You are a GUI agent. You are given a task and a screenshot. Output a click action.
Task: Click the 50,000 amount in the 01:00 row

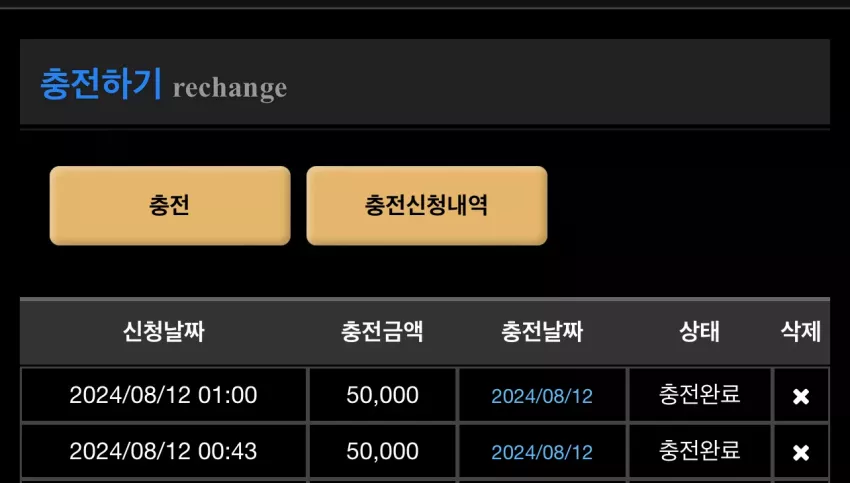[x=382, y=395]
